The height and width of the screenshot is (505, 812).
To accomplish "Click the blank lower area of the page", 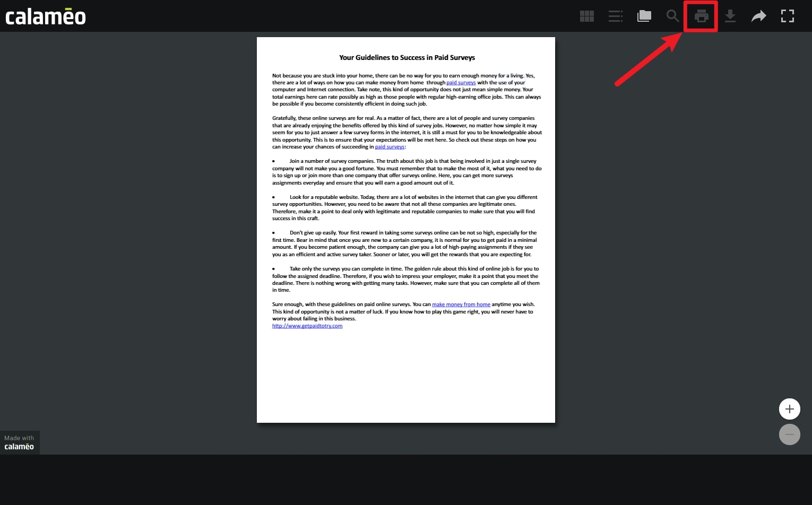I will coord(406,377).
